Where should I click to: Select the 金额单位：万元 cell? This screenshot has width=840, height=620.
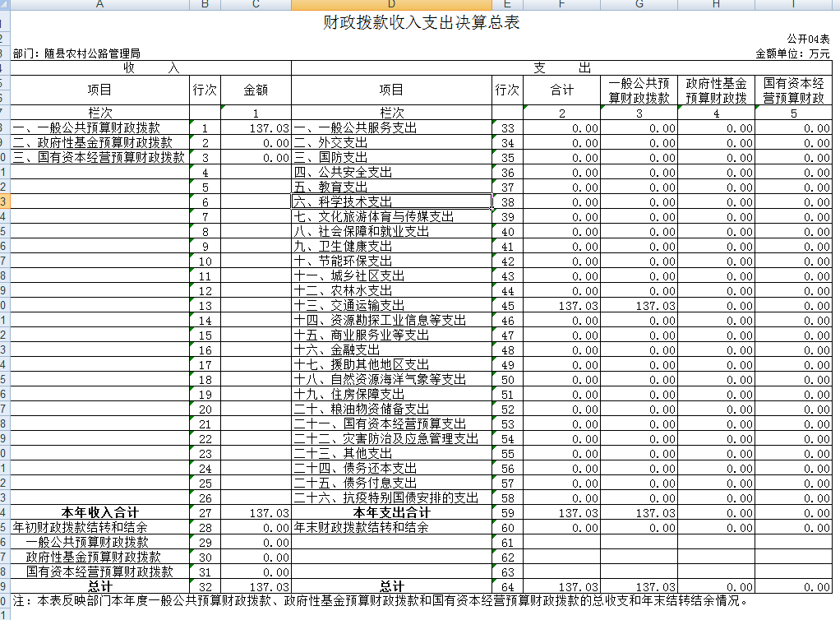pos(792,53)
